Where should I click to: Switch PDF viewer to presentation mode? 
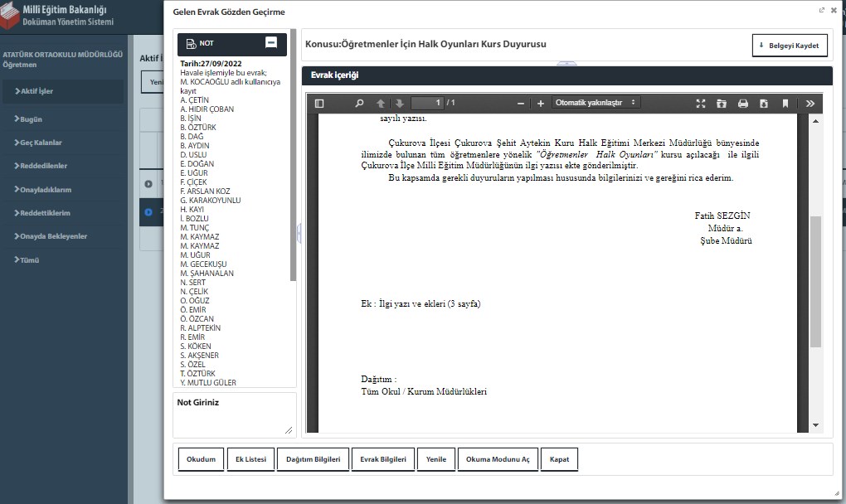click(701, 104)
